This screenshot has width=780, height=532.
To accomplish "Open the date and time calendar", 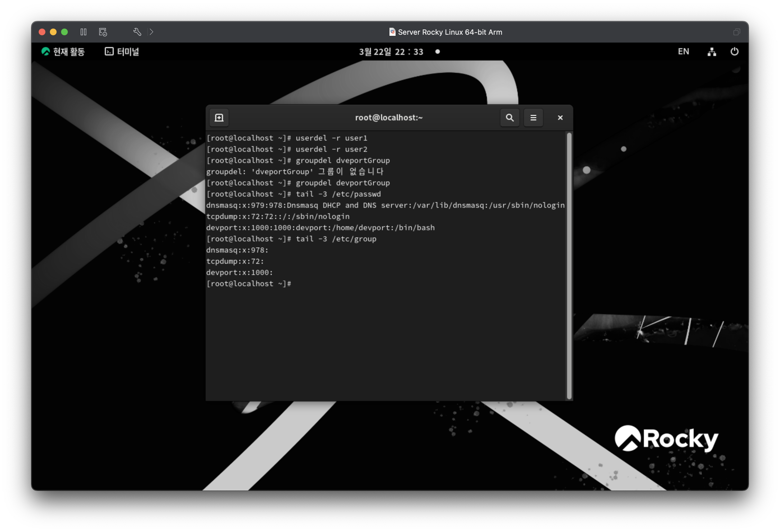I will [x=391, y=52].
